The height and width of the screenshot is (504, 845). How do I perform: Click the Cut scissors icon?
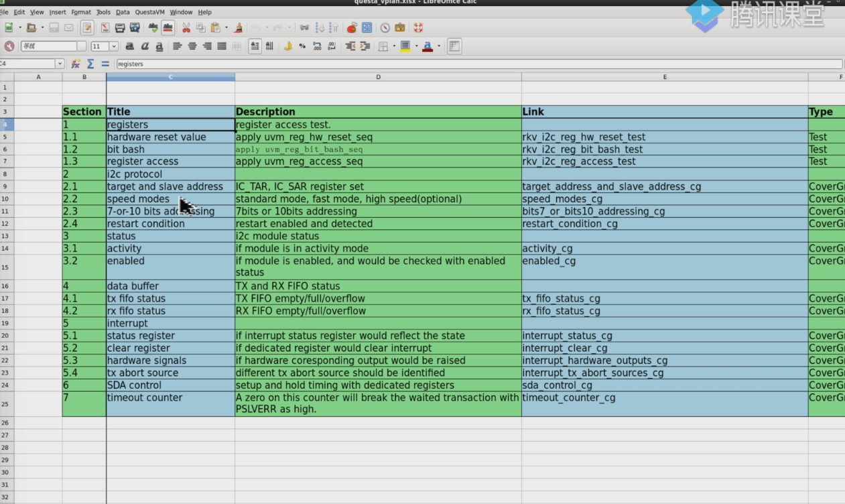pyautogui.click(x=186, y=27)
